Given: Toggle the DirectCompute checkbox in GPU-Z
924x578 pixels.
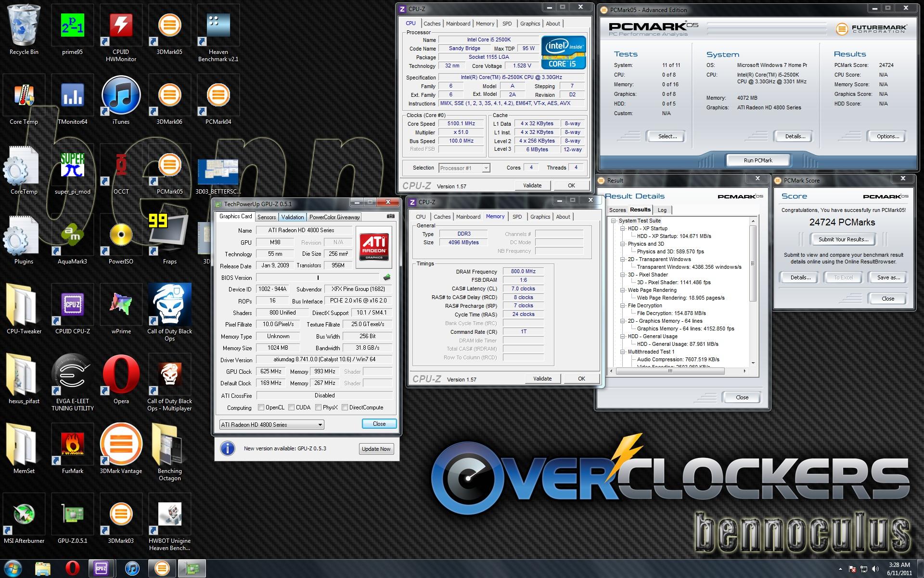Looking at the screenshot, I should 345,407.
